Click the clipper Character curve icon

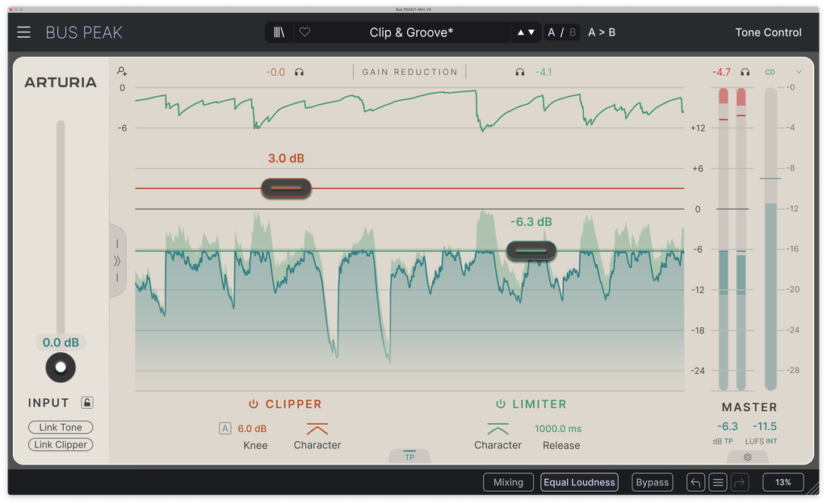(x=317, y=429)
